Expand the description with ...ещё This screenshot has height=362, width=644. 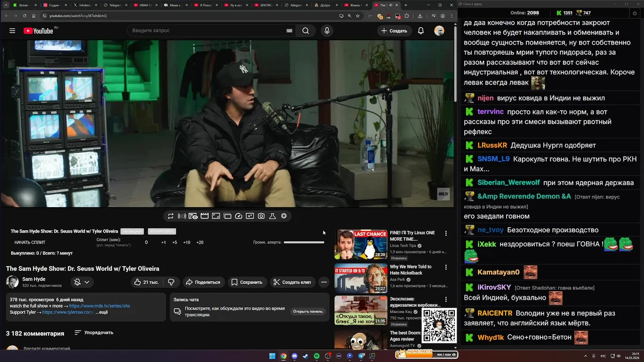coord(102,312)
